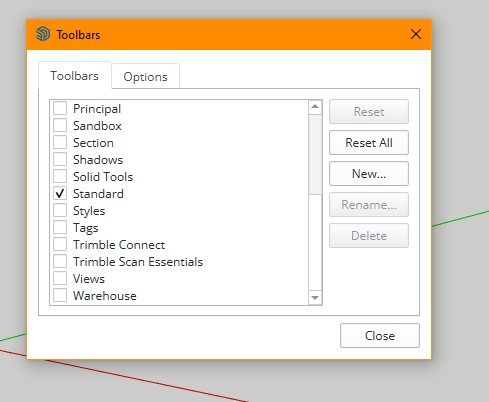The height and width of the screenshot is (402, 489).
Task: Tick the Section toolbar checkbox
Action: (x=60, y=142)
